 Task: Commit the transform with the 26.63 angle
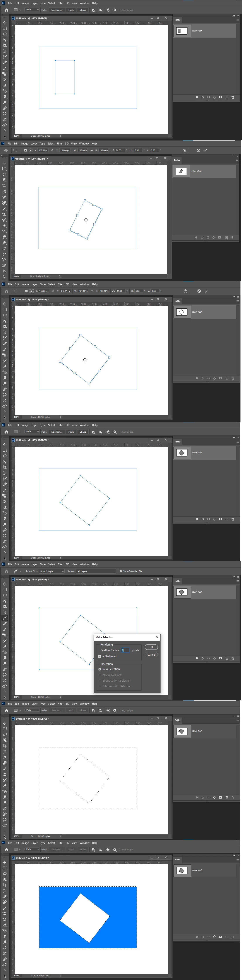click(x=205, y=150)
